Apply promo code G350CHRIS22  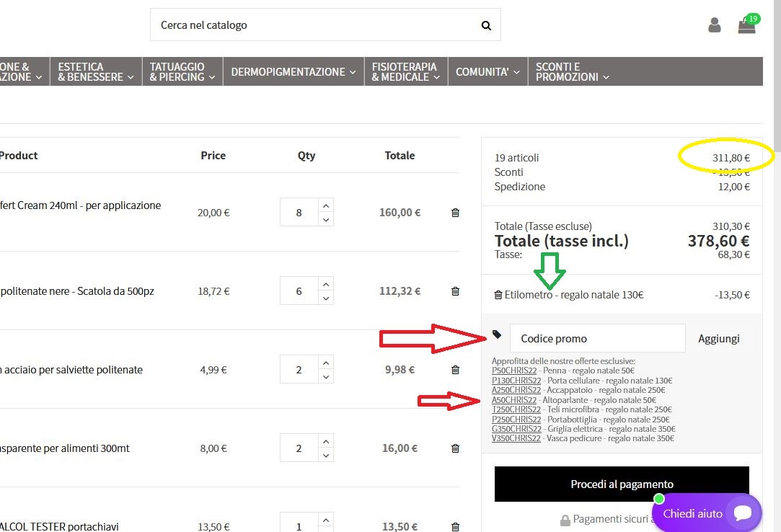click(516, 429)
